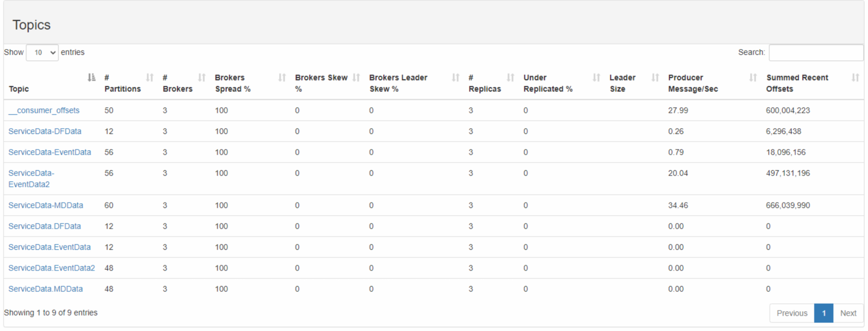The image size is (868, 331).
Task: Click the Producer Message/Sec header label
Action: [x=693, y=83]
